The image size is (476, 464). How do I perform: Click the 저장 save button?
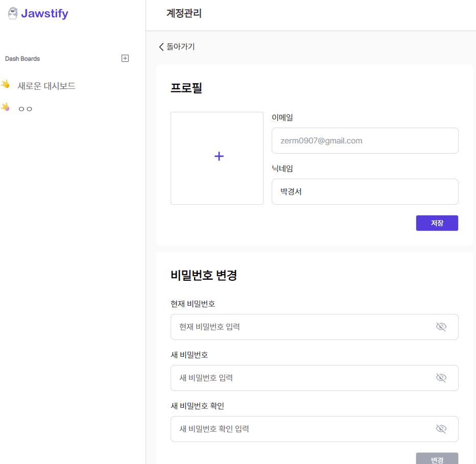437,223
